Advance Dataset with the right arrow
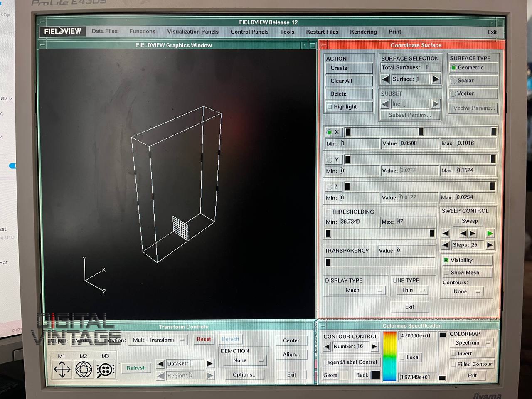 210,364
